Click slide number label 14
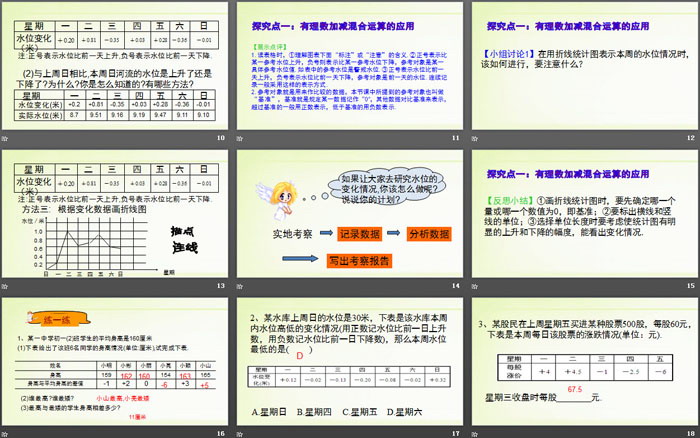Image resolution: width=700 pixels, height=438 pixels. 455,286
